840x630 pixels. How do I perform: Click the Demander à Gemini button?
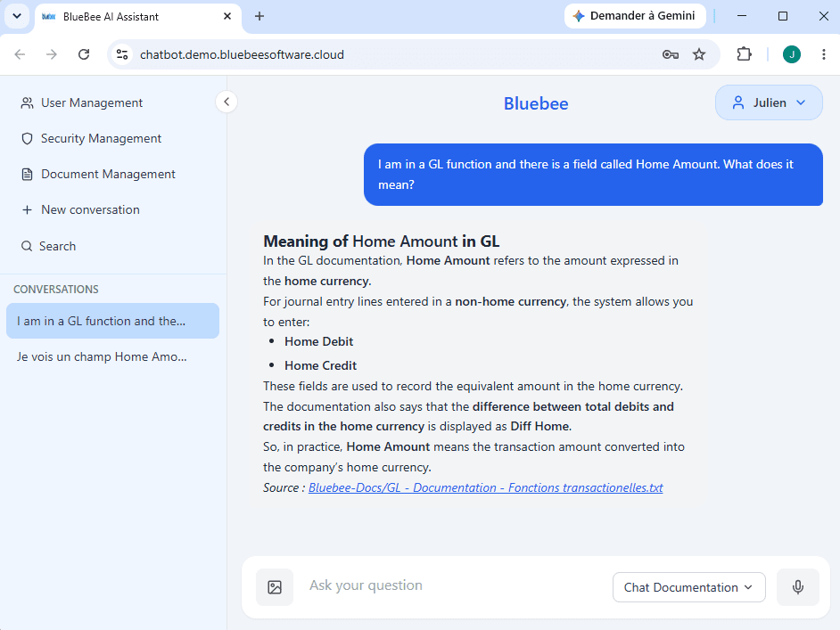click(x=635, y=16)
